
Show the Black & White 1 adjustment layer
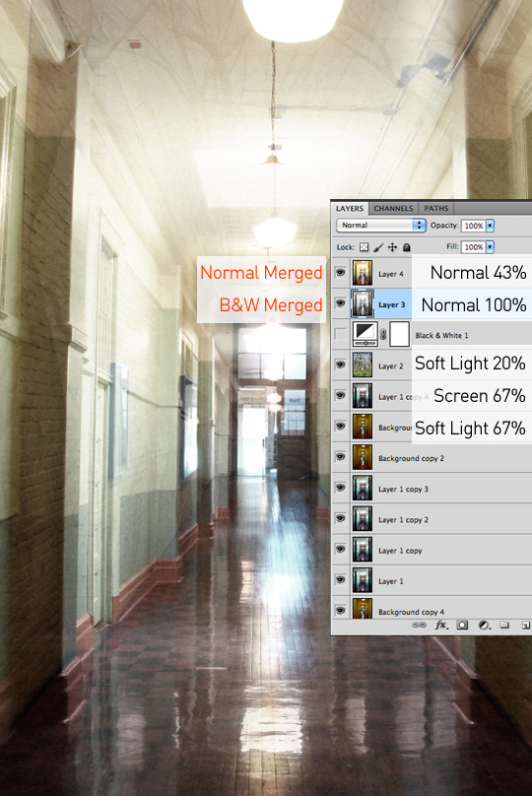[x=340, y=334]
